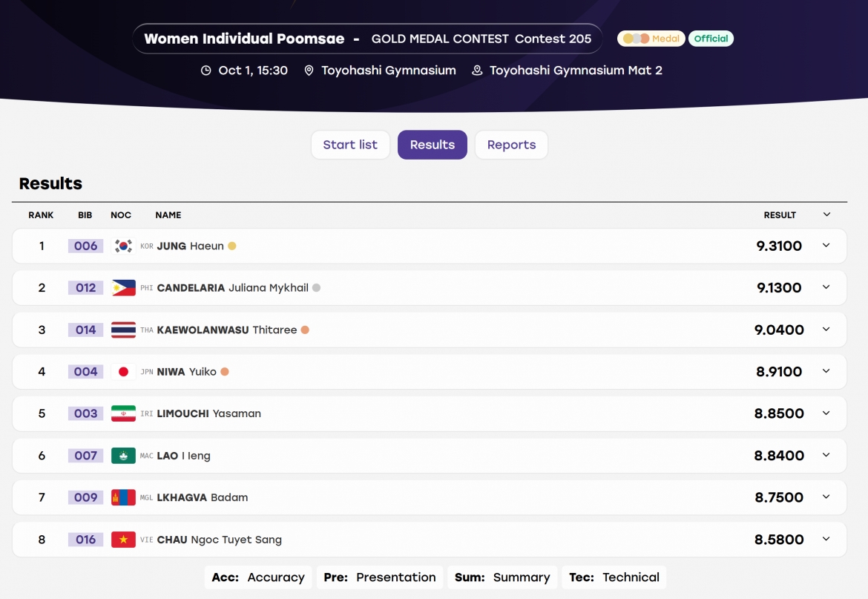This screenshot has width=868, height=599.
Task: Click the Vietnam flag icon
Action: (123, 539)
